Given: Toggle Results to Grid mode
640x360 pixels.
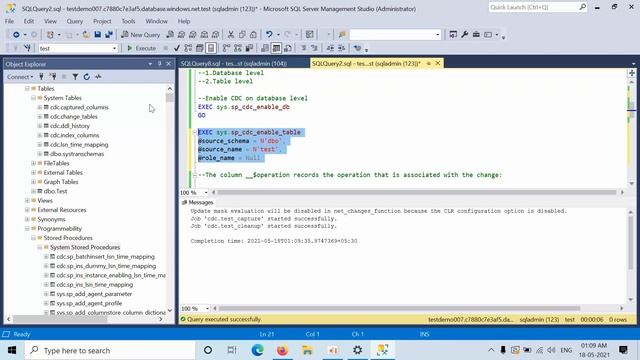Looking at the screenshot, I should pyautogui.click(x=276, y=48).
